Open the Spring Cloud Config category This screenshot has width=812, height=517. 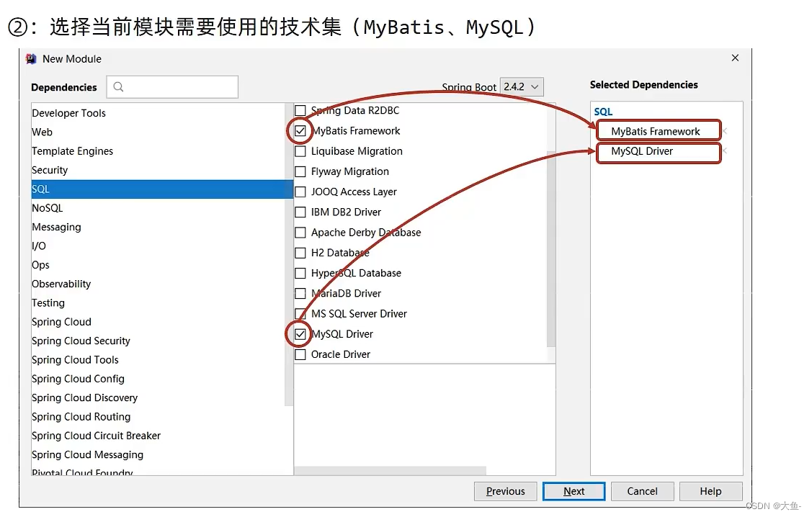(x=158, y=379)
